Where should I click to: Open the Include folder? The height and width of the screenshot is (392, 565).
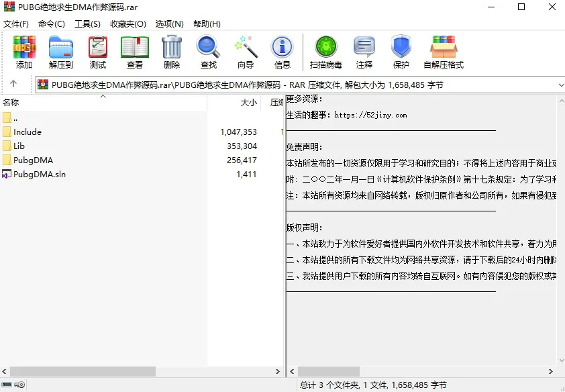[27, 132]
